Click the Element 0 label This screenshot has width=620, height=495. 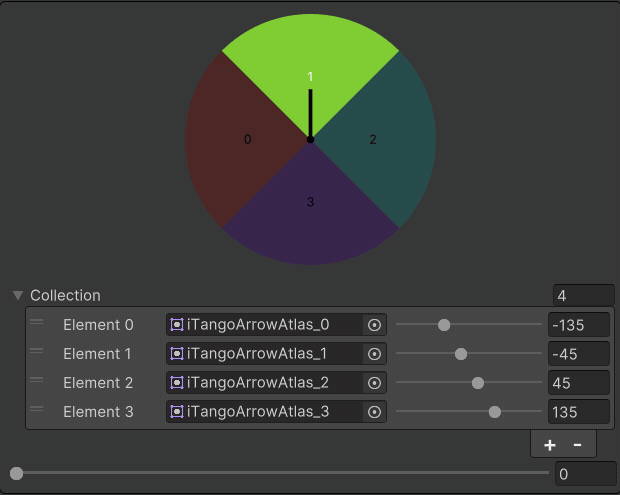(98, 325)
